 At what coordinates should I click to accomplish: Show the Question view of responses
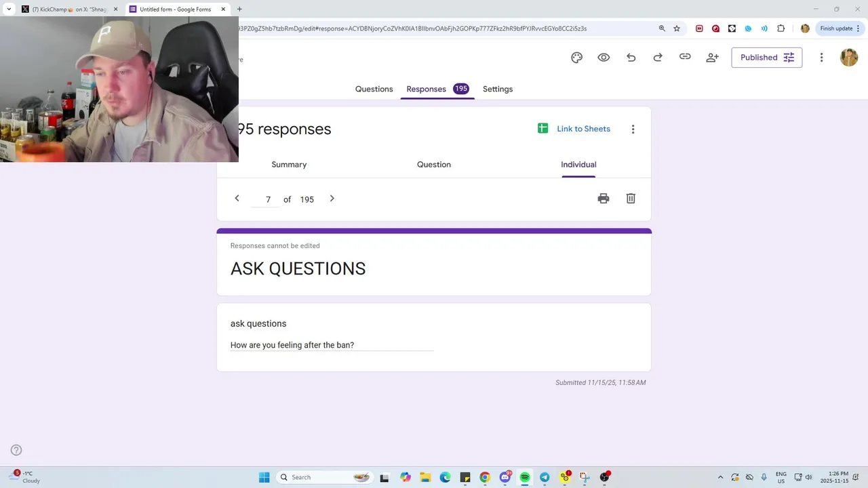pyautogui.click(x=434, y=165)
